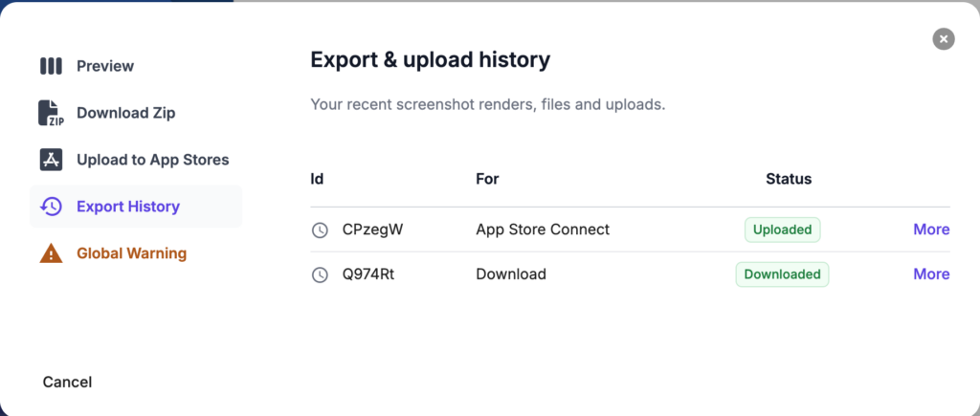Click the orange warning triangle icon
Screen dimensions: 980x416
tap(51, 253)
